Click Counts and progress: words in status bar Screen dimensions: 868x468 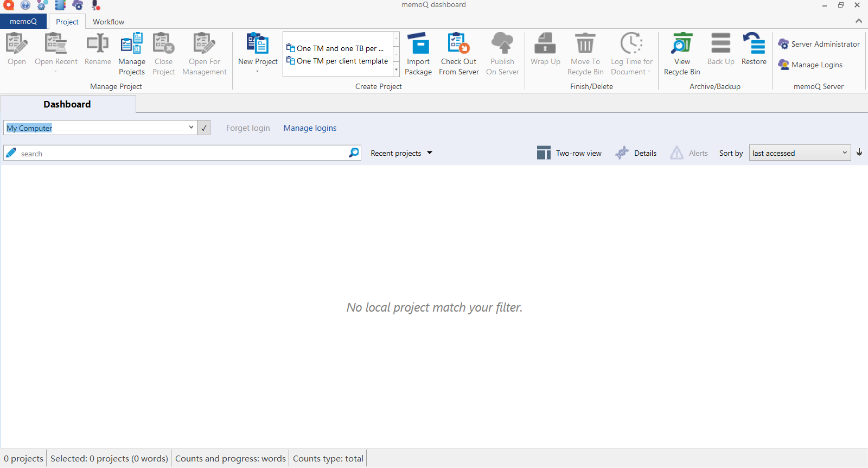230,458
